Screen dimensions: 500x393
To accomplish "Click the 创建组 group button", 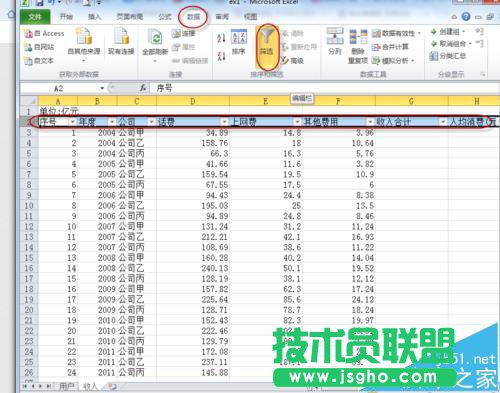I will [447, 32].
